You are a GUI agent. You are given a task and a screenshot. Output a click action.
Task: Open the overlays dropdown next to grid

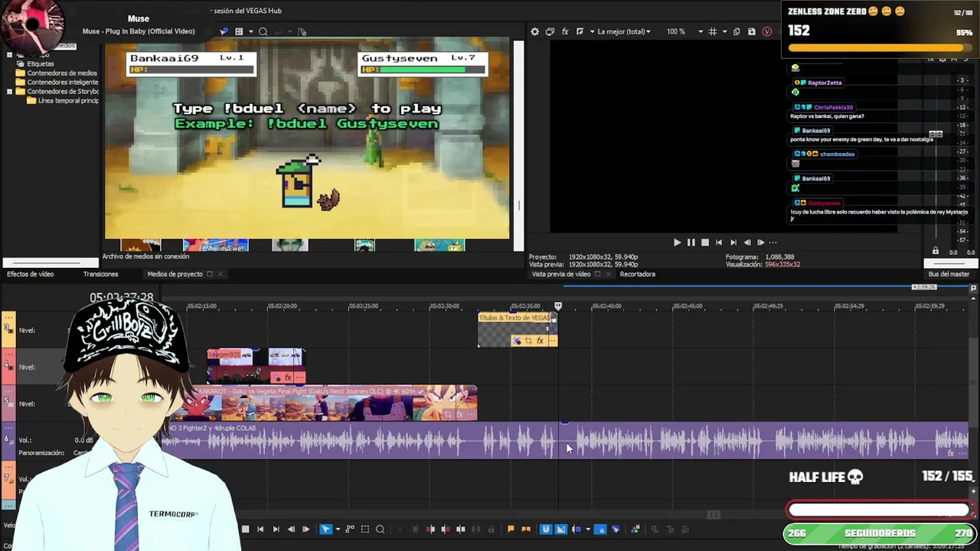tap(724, 31)
